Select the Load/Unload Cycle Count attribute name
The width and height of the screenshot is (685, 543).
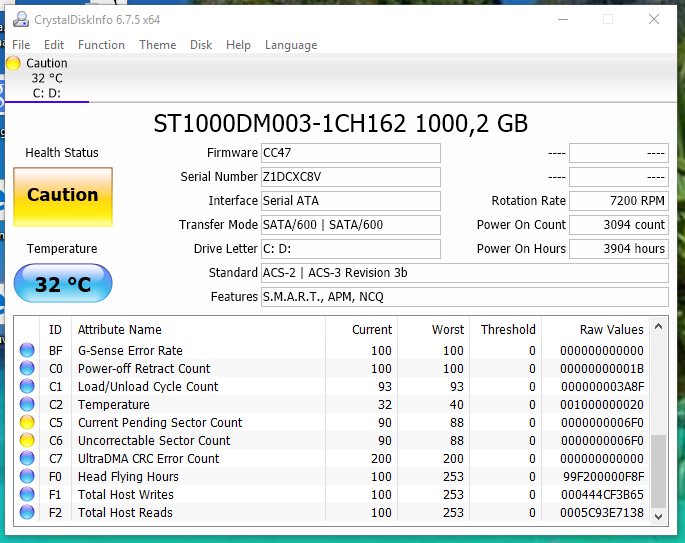point(148,386)
